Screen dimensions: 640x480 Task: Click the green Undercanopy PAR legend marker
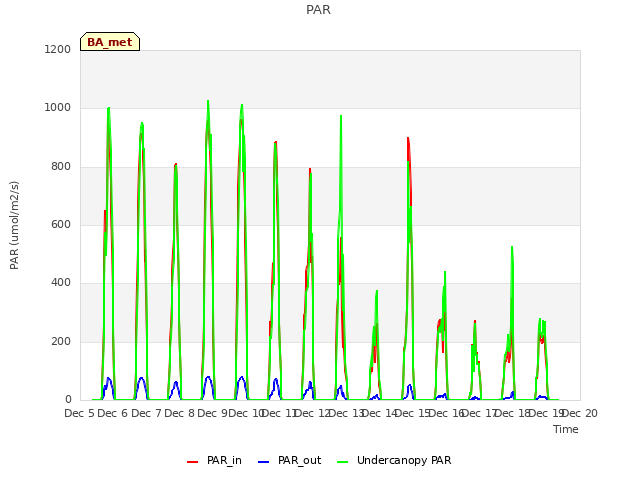(x=343, y=462)
